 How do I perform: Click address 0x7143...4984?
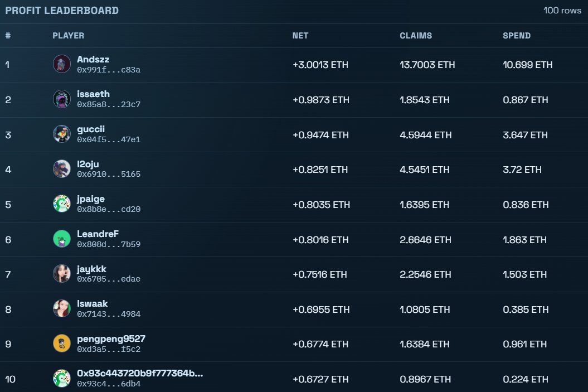(x=109, y=314)
